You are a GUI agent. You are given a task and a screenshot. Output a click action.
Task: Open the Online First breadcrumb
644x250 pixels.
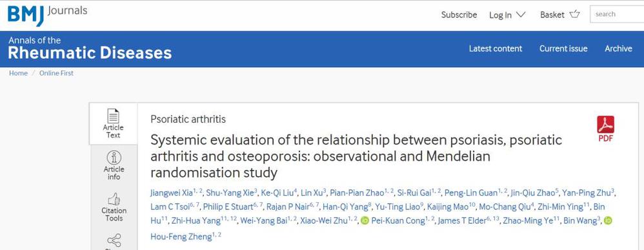pos(56,73)
